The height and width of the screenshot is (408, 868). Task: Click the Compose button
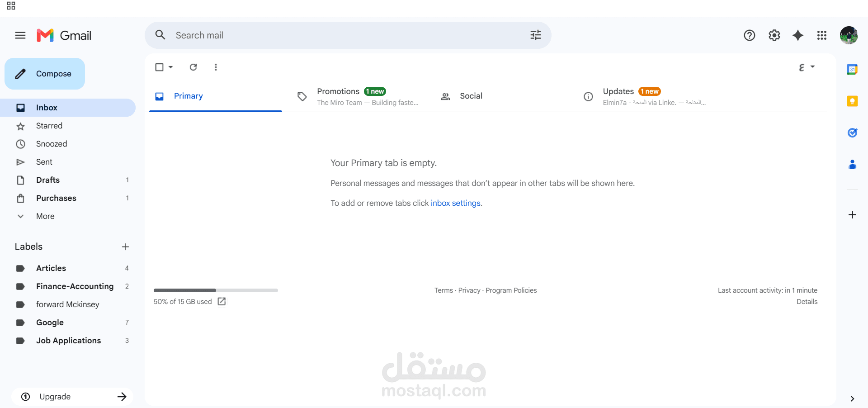click(45, 74)
